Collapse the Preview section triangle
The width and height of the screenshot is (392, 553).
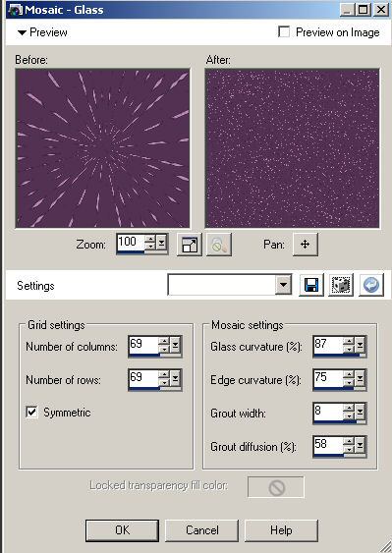(x=22, y=32)
